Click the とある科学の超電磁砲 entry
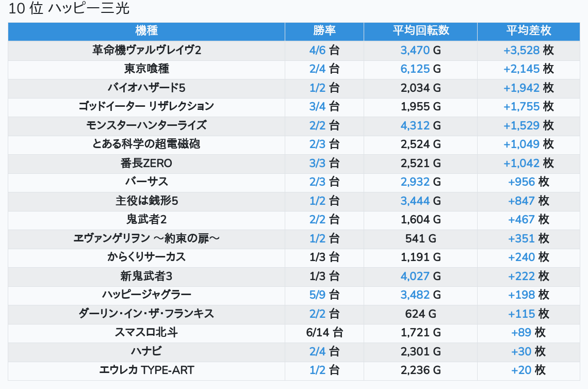Image resolution: width=588 pixels, height=389 pixels. point(146,144)
